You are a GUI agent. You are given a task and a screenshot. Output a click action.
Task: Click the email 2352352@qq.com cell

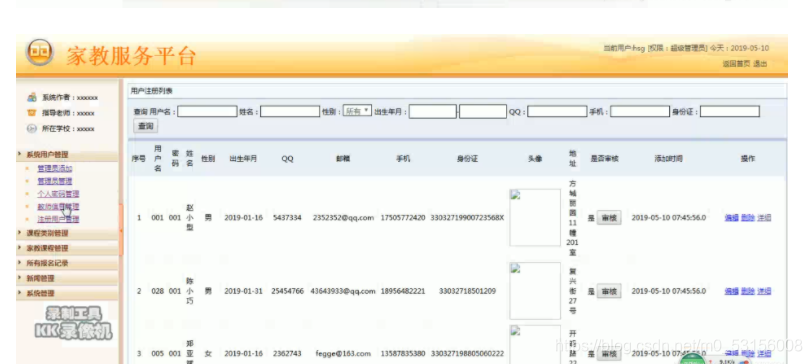[x=343, y=218]
